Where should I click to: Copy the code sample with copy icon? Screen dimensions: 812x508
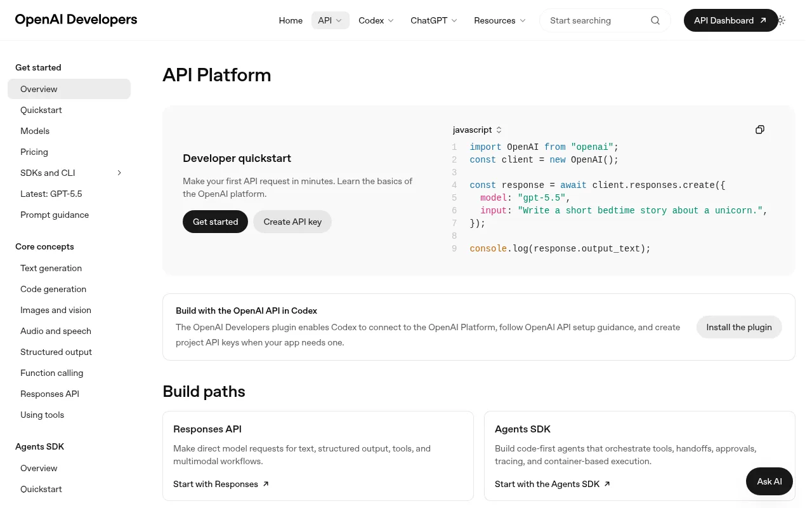pos(760,130)
